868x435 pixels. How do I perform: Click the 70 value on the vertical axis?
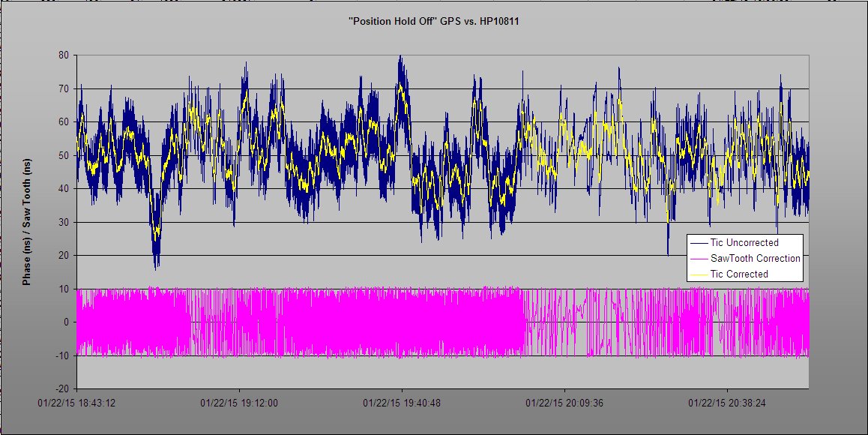click(x=63, y=88)
